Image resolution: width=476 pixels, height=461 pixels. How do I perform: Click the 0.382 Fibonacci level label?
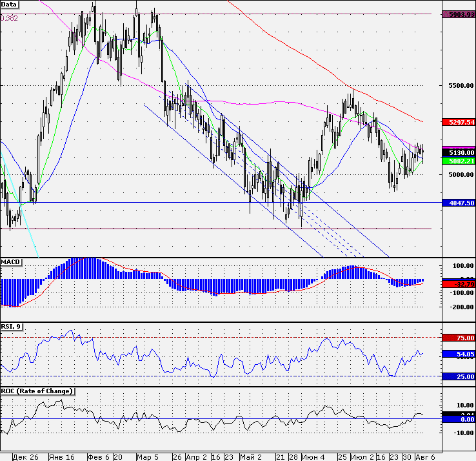tap(10, 18)
